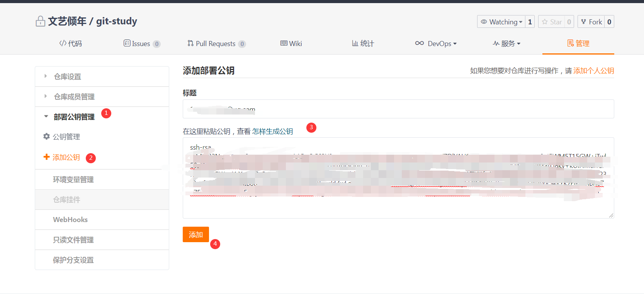Click the Issues icon

(127, 43)
